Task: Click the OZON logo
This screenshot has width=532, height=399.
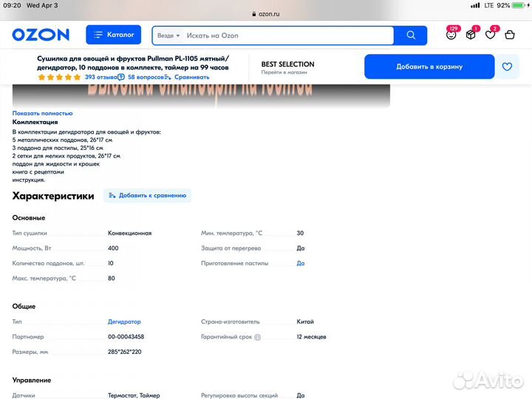Action: (x=41, y=35)
